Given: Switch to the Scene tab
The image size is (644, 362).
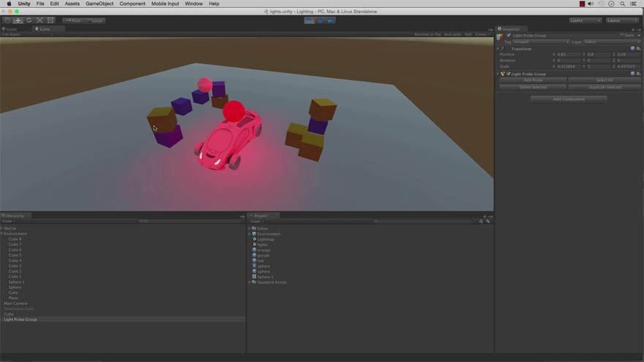Looking at the screenshot, I should (10, 29).
